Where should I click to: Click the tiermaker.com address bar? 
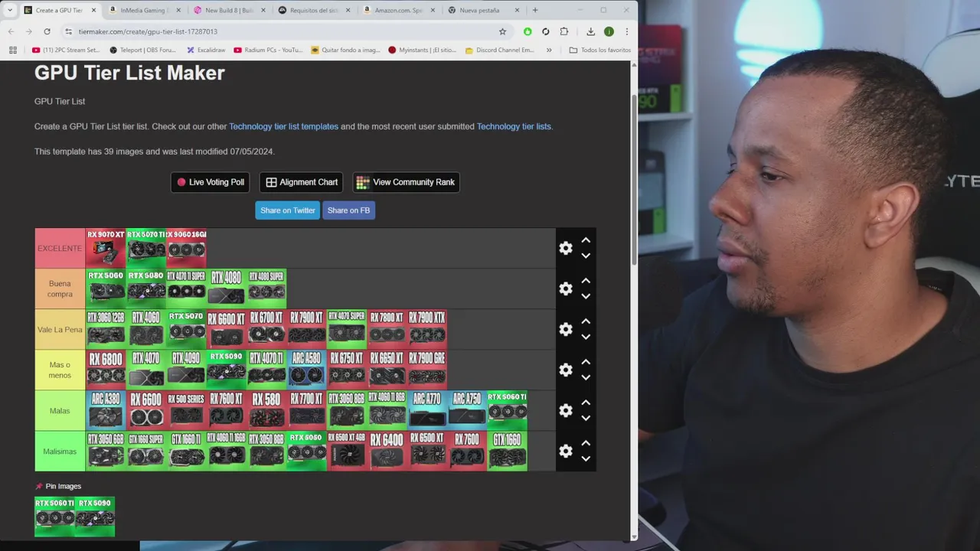pos(283,31)
